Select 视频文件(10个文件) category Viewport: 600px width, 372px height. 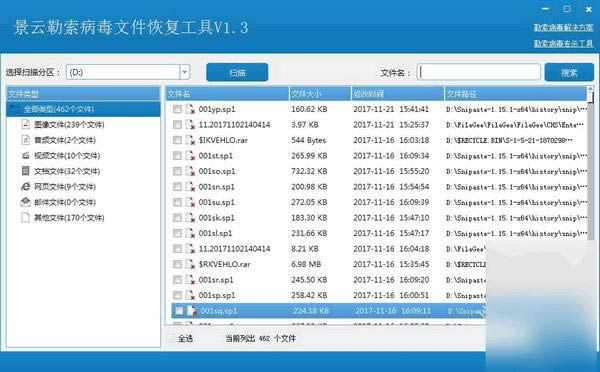tap(67, 155)
